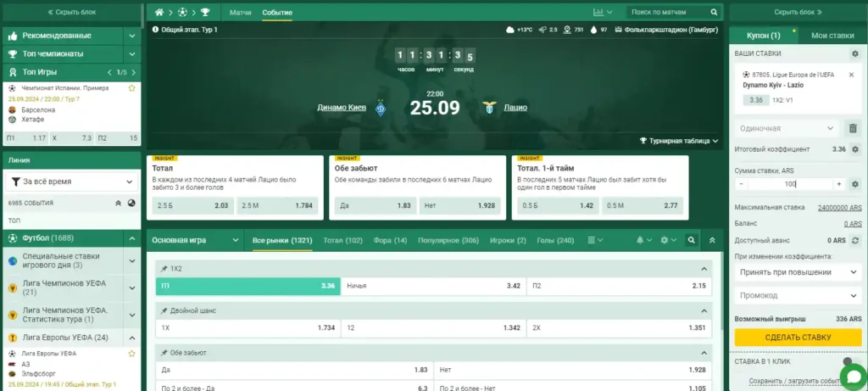Click Lazio team crest icon
This screenshot has height=391, width=868.
[x=489, y=108]
